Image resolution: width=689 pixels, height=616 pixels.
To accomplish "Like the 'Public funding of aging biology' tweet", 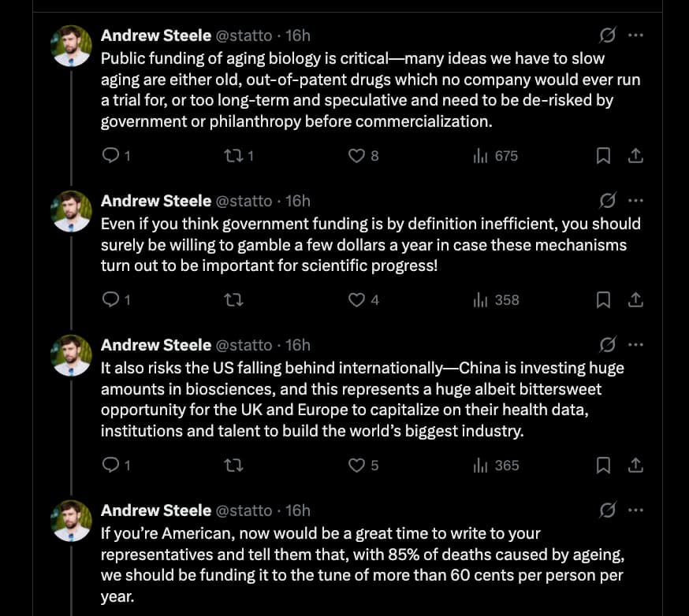I will 356,156.
